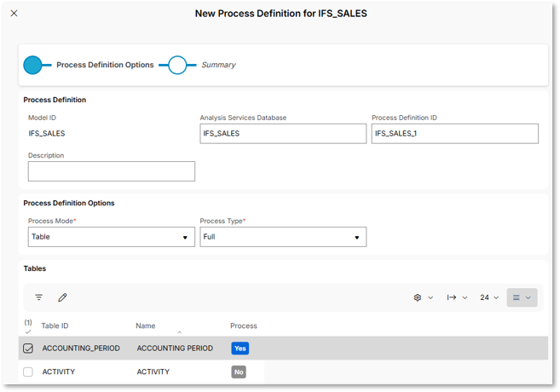Screen dimensions: 560x392
Task: Edit the Process Definition ID field
Action: click(x=454, y=134)
